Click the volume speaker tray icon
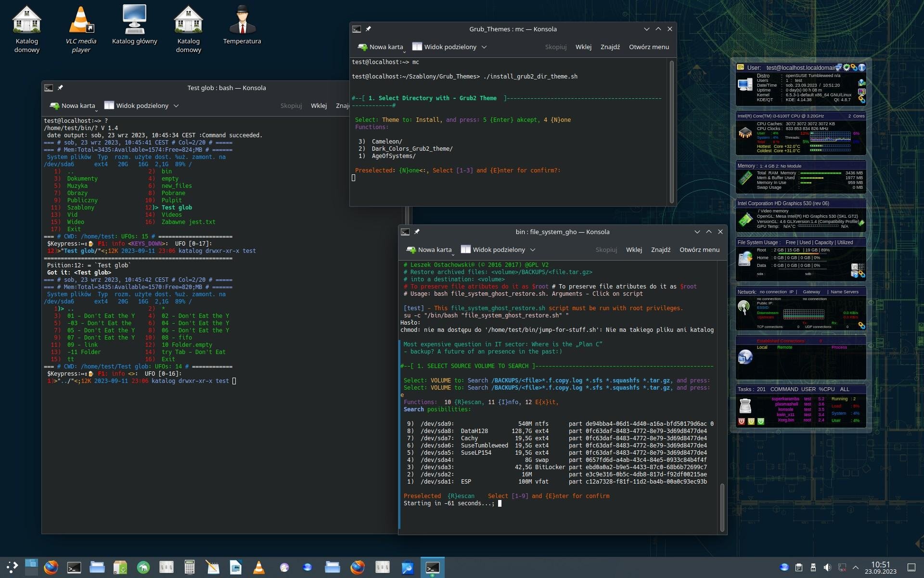This screenshot has height=578, width=924. pos(827,567)
